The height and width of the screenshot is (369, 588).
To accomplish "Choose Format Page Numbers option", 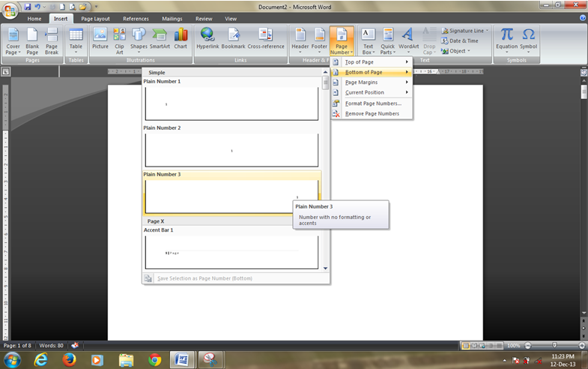I will 372,103.
